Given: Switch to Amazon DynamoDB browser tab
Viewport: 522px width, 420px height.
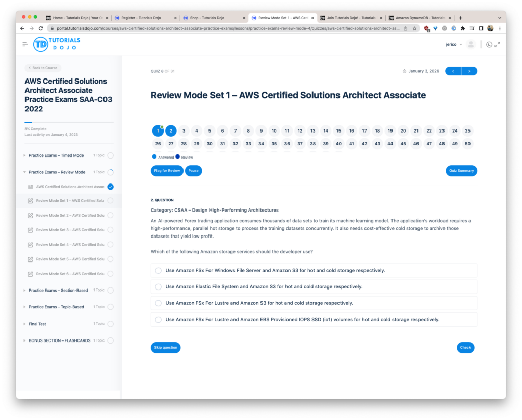Looking at the screenshot, I should [420, 18].
